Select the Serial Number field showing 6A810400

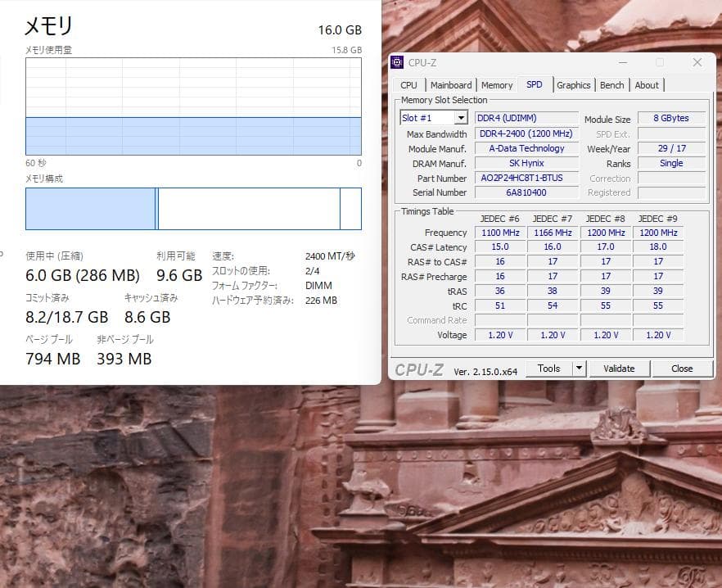(526, 192)
